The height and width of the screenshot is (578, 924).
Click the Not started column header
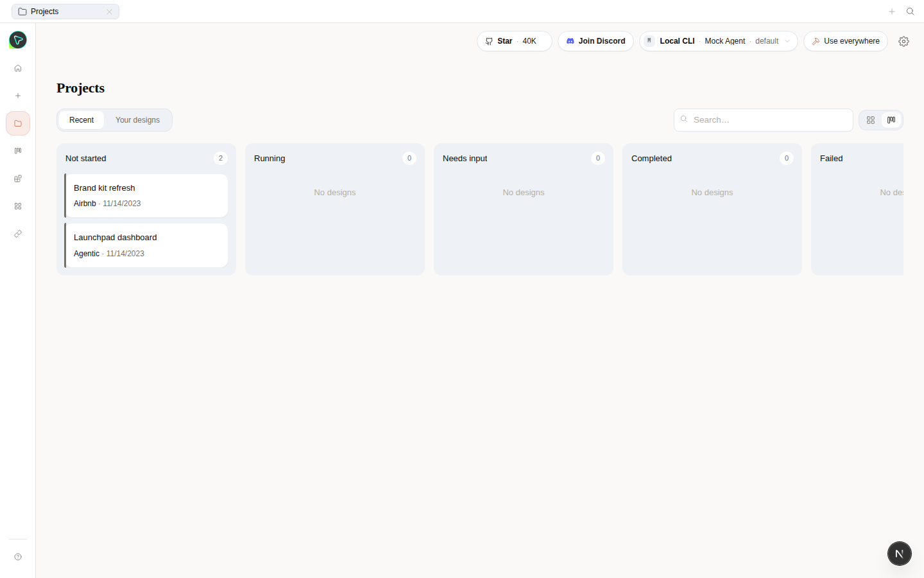[86, 159]
